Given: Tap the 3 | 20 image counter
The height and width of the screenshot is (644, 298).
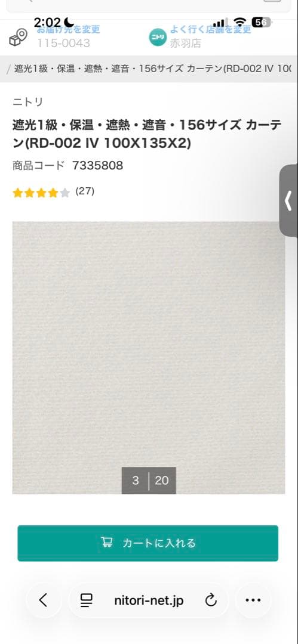Looking at the screenshot, I should click(149, 480).
